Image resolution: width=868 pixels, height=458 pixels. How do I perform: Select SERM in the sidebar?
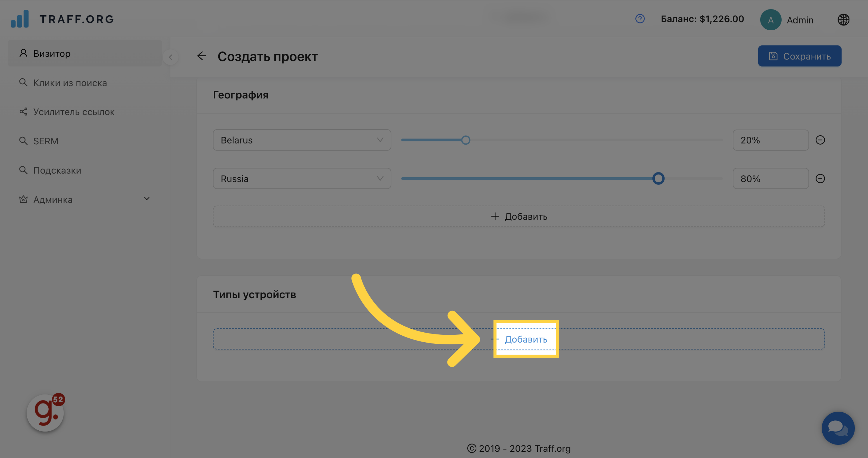(45, 141)
